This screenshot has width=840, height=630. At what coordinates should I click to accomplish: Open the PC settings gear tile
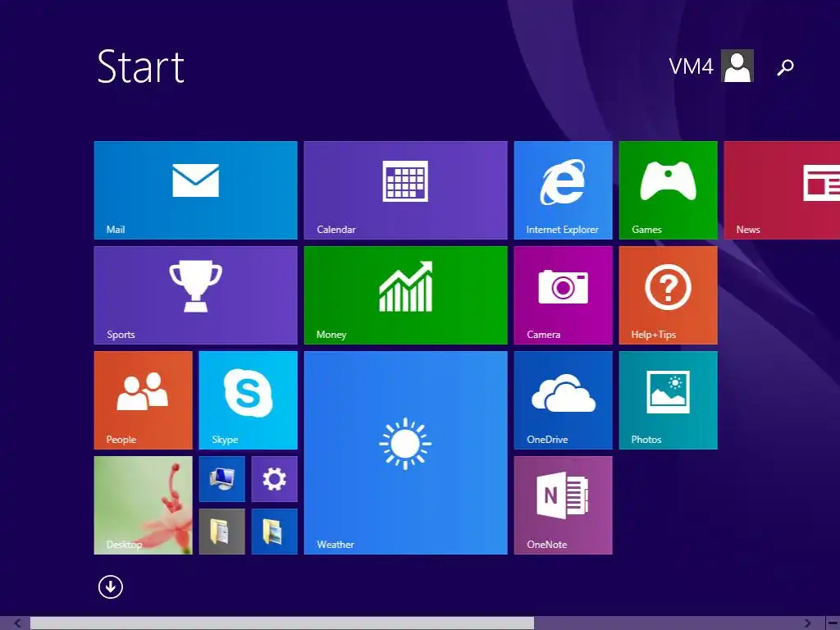(274, 479)
